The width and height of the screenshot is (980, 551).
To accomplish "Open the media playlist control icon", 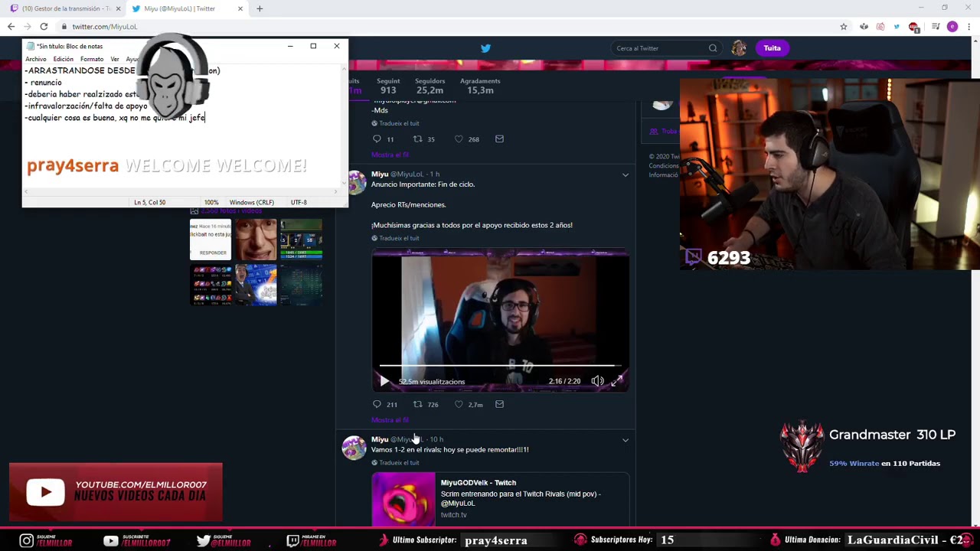I will click(x=936, y=27).
